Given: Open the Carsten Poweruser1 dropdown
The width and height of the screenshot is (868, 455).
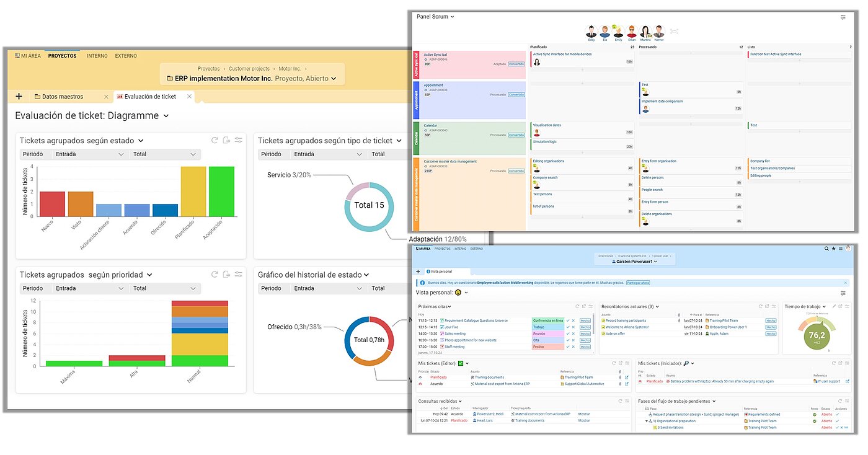Looking at the screenshot, I should [655, 262].
